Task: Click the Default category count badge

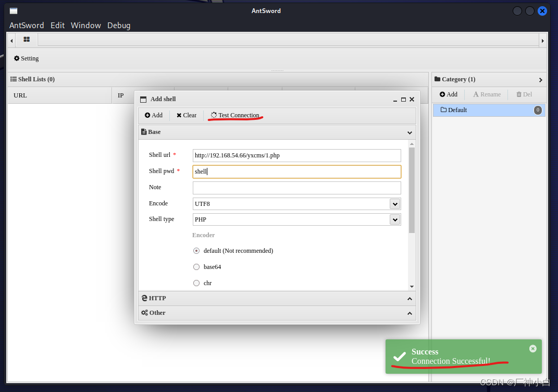Action: (538, 110)
